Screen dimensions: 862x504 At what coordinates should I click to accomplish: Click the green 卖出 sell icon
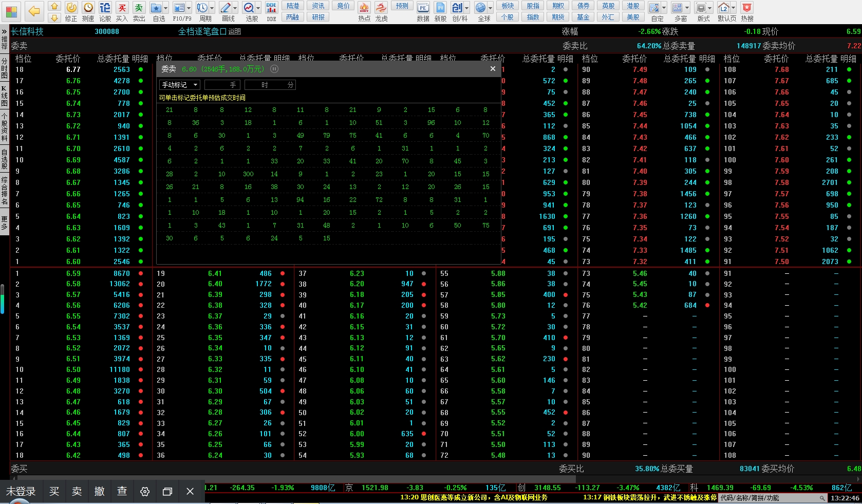[x=139, y=8]
